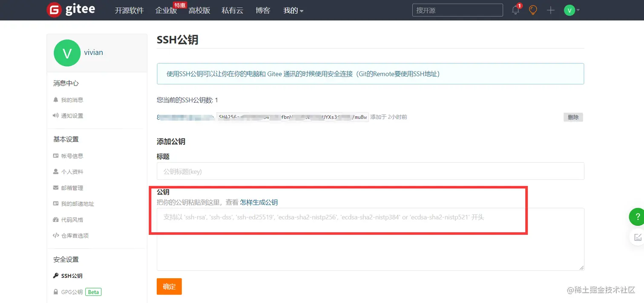The width and height of the screenshot is (644, 303).
Task: Open 通知设置 in sidebar
Action: 72,115
